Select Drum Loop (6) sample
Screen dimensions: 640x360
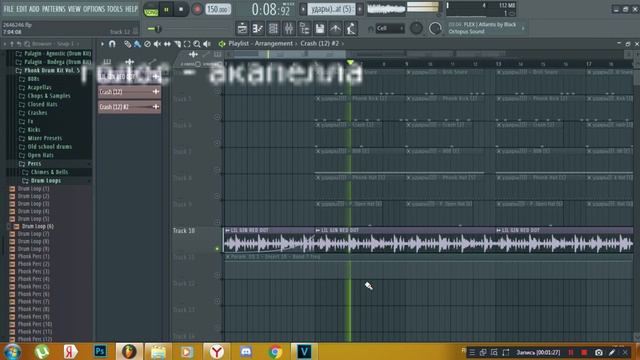(x=34, y=227)
